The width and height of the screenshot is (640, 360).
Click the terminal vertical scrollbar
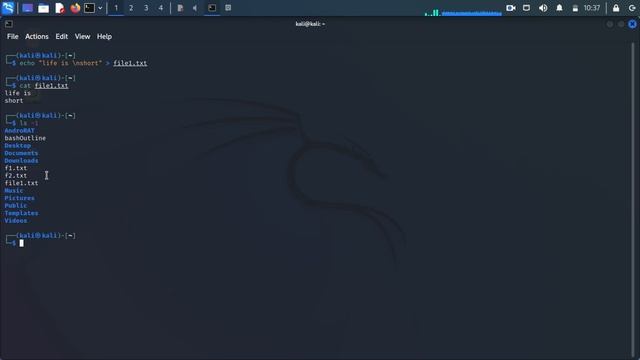(x=633, y=200)
